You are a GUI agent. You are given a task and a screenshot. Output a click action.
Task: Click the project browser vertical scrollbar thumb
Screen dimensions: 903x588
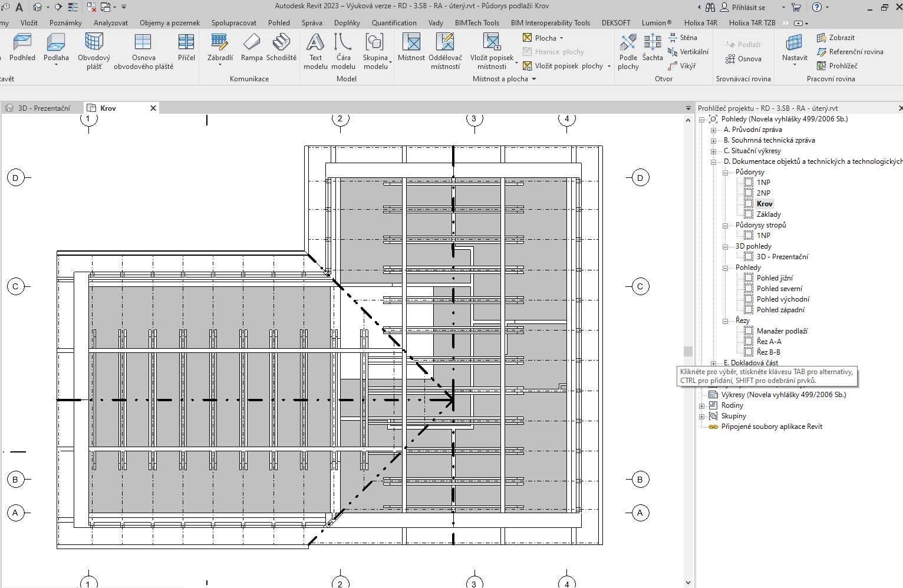[x=688, y=351]
